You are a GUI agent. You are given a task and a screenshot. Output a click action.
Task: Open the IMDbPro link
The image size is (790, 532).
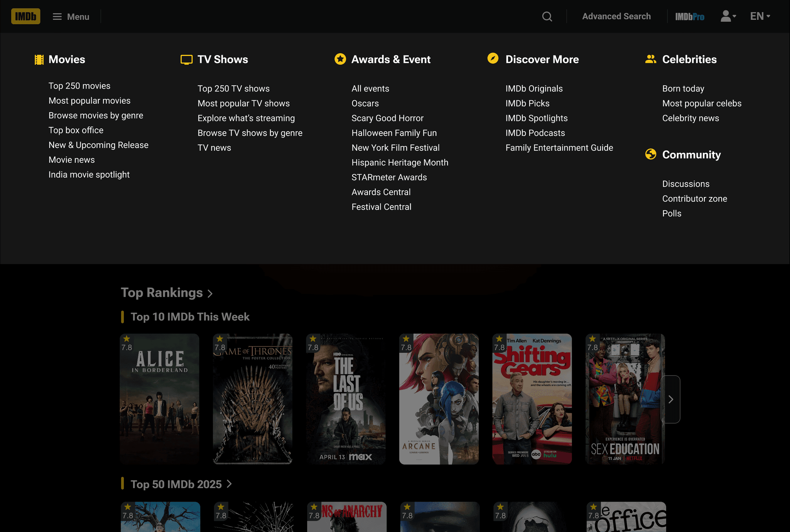click(690, 17)
